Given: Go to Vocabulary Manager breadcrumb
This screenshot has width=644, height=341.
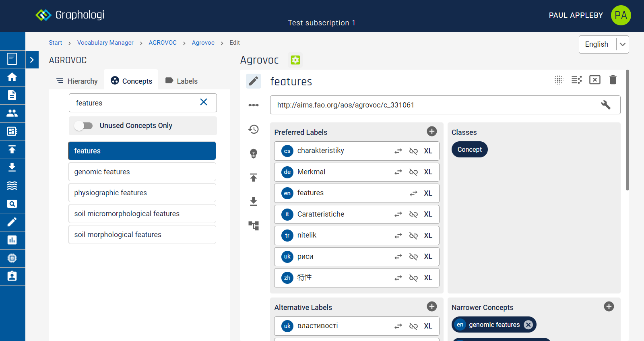Looking at the screenshot, I should (105, 43).
